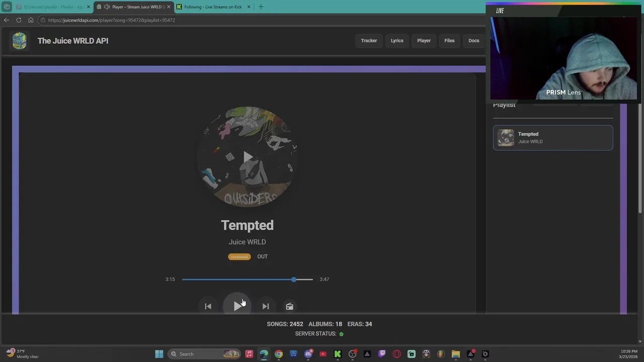Switch to Following - Live Streams on Kick tab
Screen dimensions: 644x362
(212, 7)
